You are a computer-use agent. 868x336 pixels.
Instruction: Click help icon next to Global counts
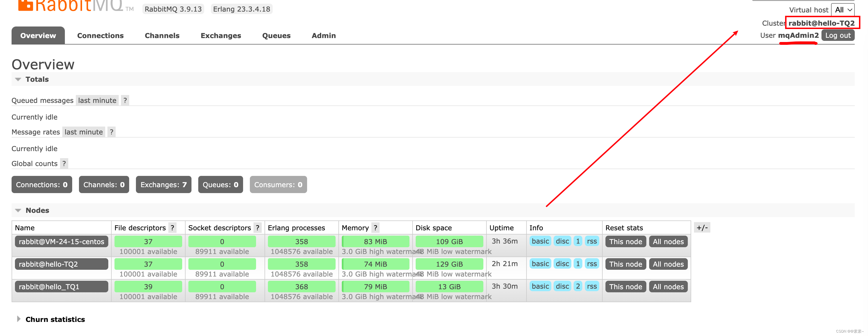click(64, 163)
